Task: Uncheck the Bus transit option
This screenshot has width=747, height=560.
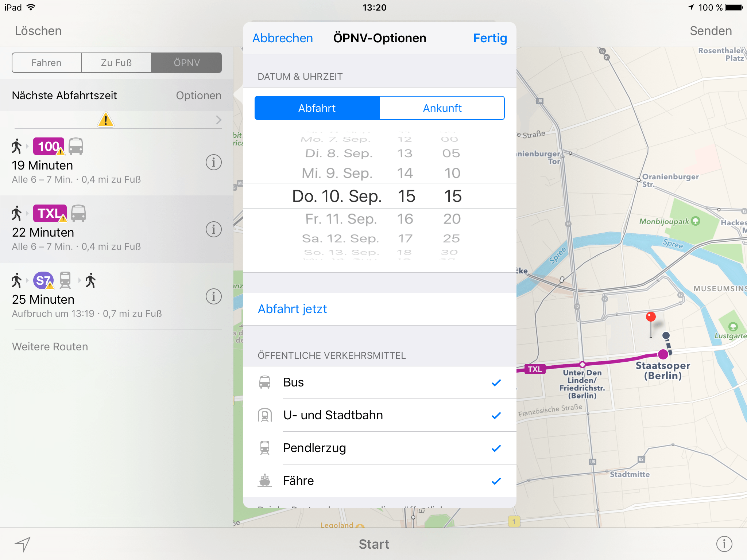Action: point(496,382)
